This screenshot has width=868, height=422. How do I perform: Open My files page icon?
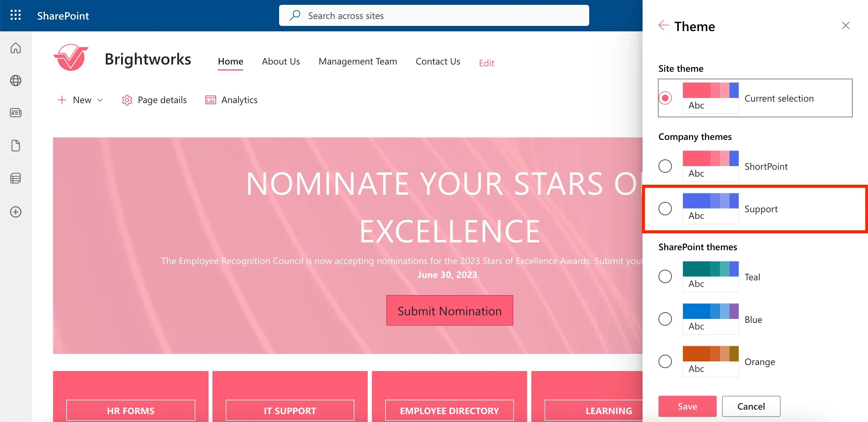(15, 146)
